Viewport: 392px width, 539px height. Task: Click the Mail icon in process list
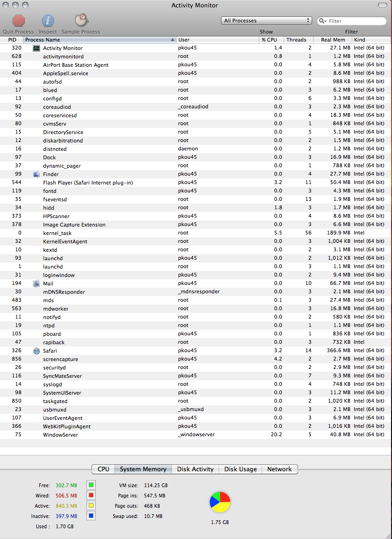point(36,284)
